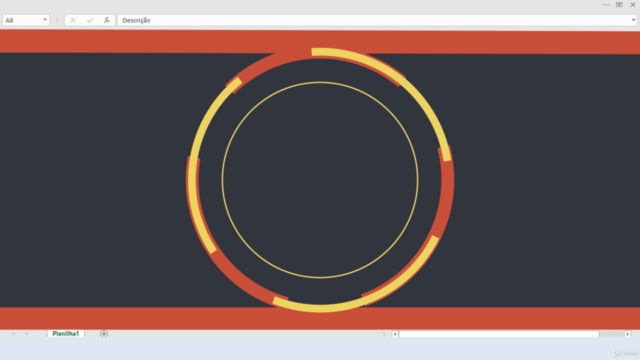640x360 pixels.
Task: Add a new sheet with the plus icon
Action: click(104, 334)
